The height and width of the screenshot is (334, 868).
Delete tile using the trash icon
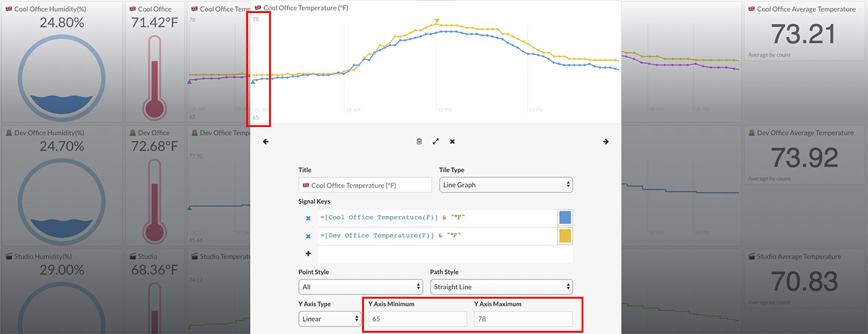coord(419,142)
